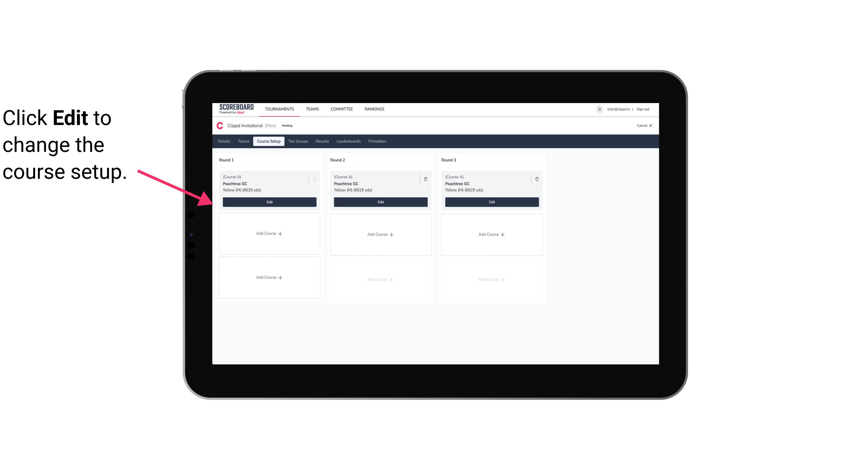Click Edit button for Round 1 course
The height and width of the screenshot is (467, 868).
269,201
